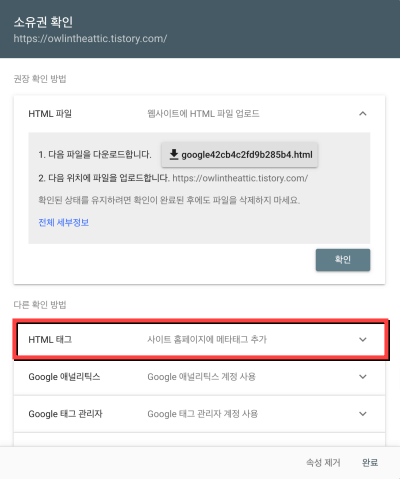400x479 pixels.
Task: Click the 소유권 확인 dialog title
Action: [43, 22]
